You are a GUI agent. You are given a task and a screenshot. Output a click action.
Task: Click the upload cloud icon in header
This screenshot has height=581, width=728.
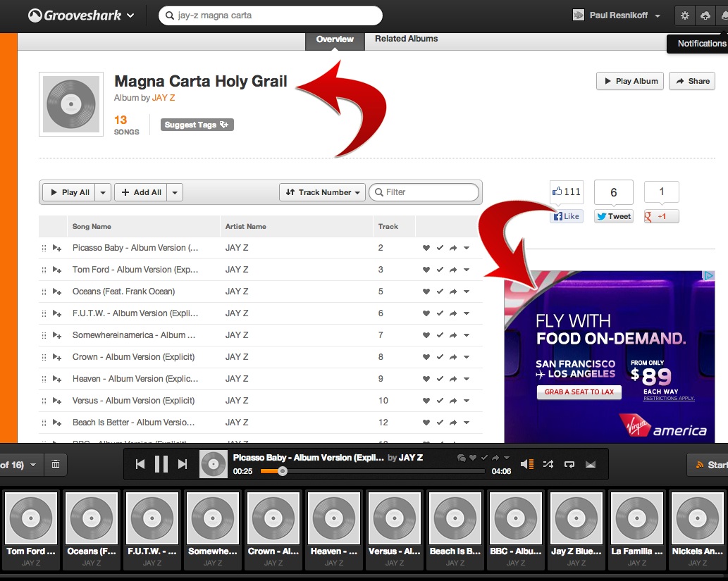pyautogui.click(x=705, y=15)
